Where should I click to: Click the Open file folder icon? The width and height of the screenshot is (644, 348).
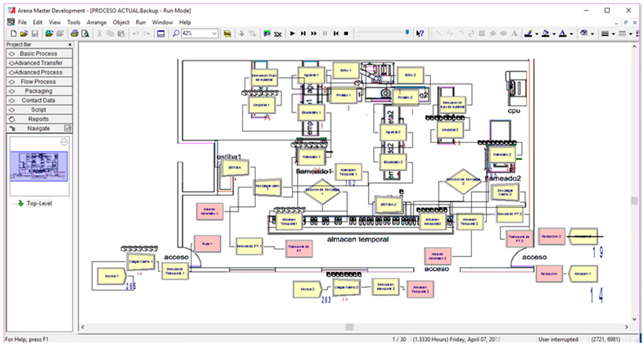24,33
